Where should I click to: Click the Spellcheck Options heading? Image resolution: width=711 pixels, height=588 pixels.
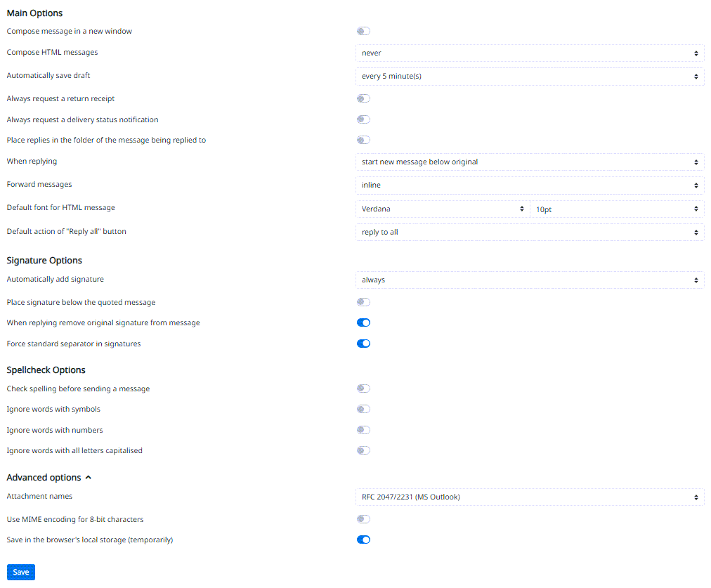46,370
